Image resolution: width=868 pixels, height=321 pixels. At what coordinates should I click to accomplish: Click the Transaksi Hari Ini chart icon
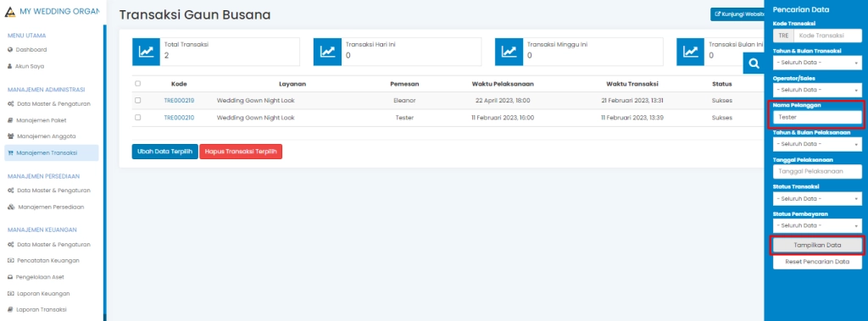tap(328, 52)
